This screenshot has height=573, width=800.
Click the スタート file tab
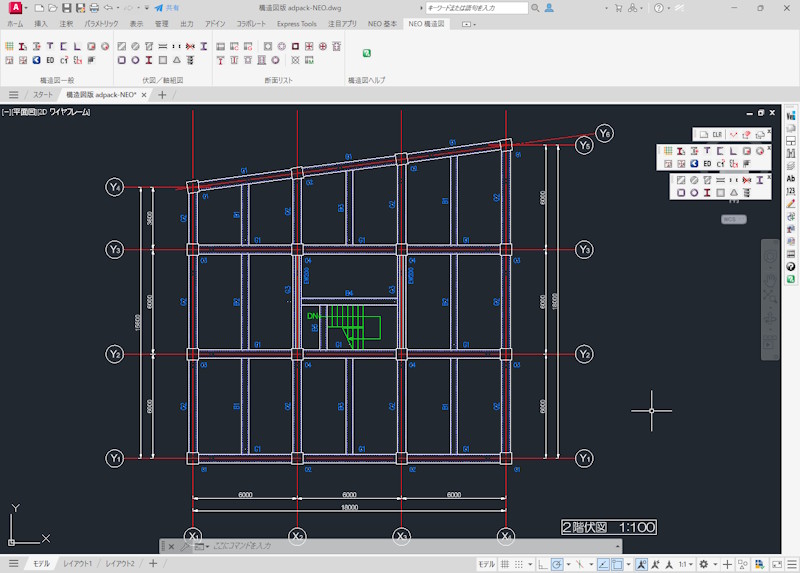43,94
